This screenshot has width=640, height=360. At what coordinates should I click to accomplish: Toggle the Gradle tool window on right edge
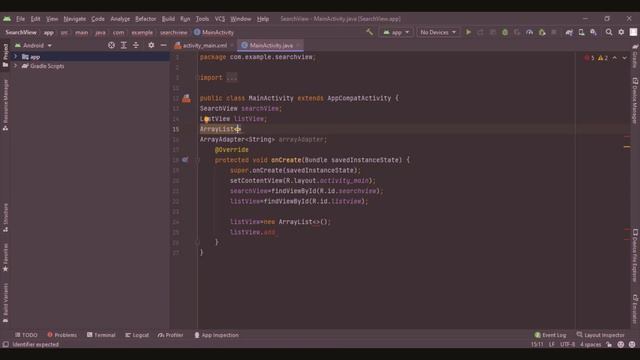(635, 56)
